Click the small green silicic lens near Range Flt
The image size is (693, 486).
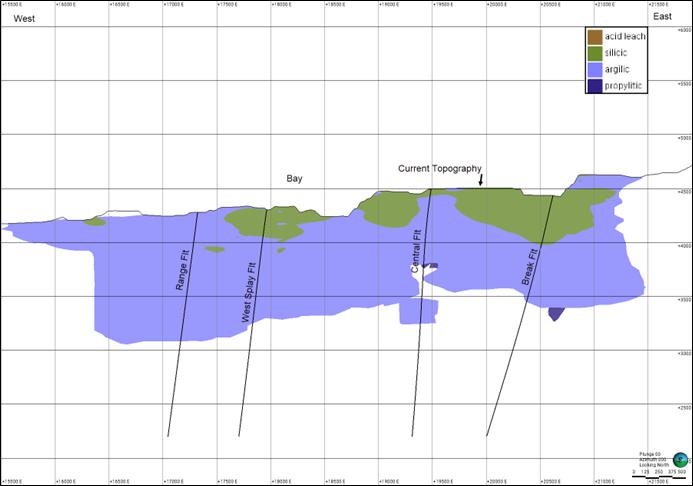click(215, 250)
